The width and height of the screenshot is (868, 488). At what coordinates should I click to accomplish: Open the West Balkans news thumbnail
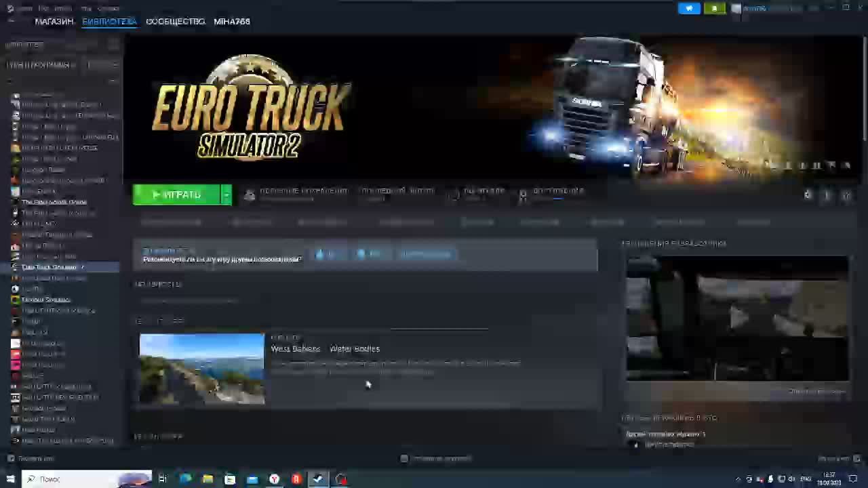[202, 369]
